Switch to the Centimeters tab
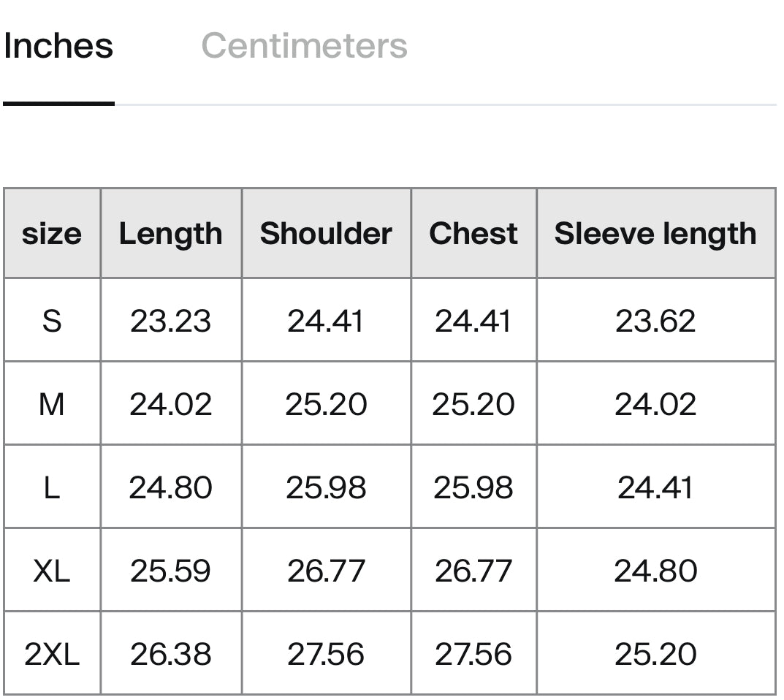Image resolution: width=784 pixels, height=700 pixels. (304, 46)
